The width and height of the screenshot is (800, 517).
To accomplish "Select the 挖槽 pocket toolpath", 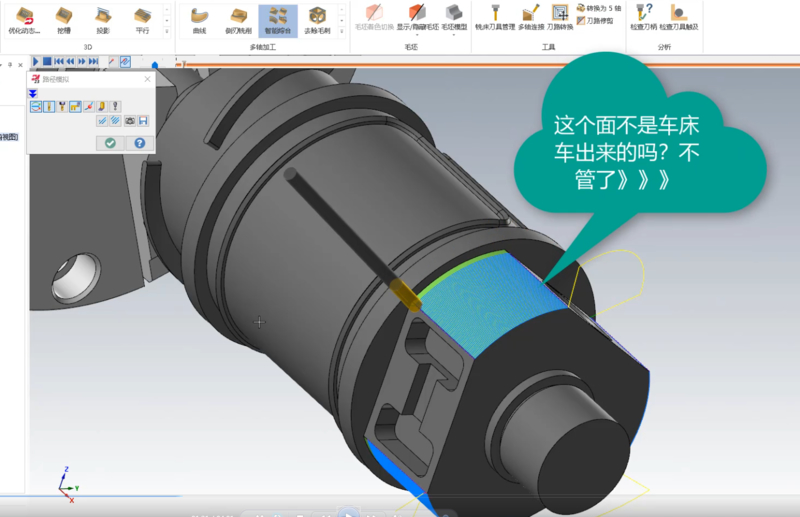I will coord(64,19).
